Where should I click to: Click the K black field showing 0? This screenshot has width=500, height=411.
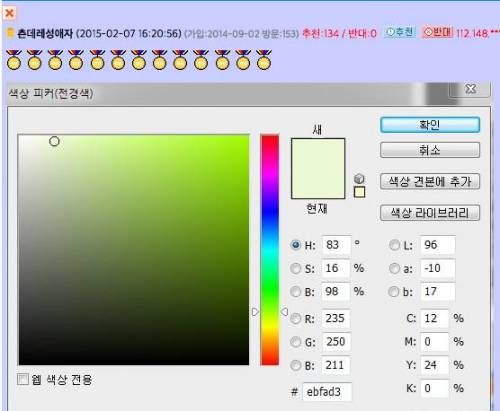(x=434, y=388)
